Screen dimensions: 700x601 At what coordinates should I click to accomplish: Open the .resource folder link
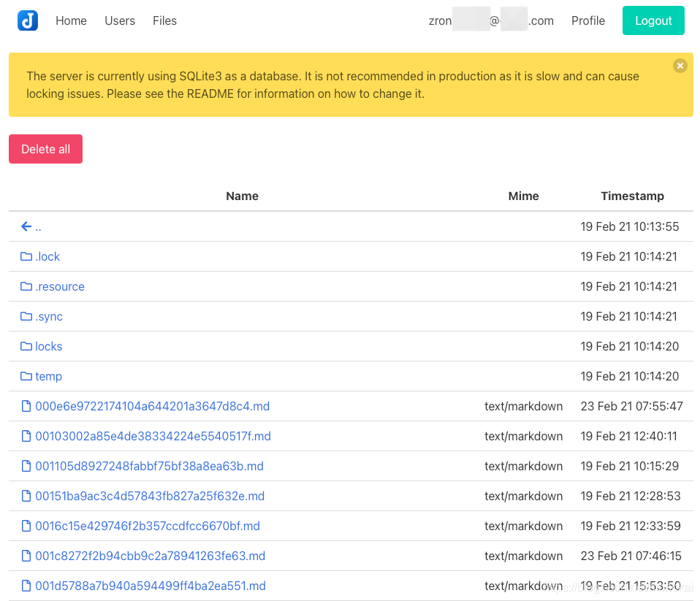60,286
